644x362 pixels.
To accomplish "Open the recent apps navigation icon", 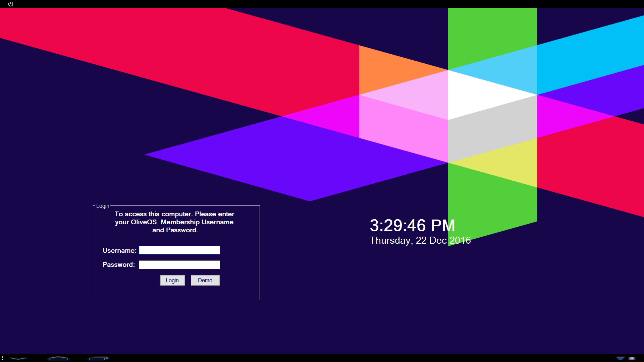I will 98,358.
